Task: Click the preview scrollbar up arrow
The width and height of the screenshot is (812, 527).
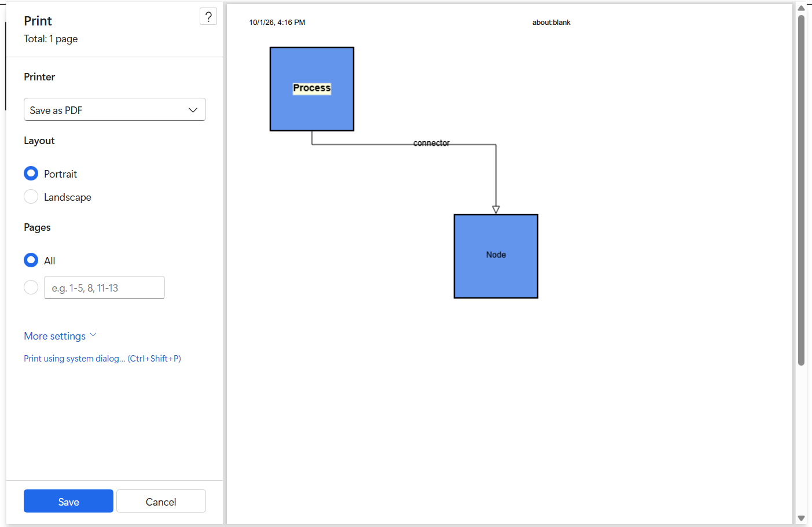Action: [x=801, y=8]
